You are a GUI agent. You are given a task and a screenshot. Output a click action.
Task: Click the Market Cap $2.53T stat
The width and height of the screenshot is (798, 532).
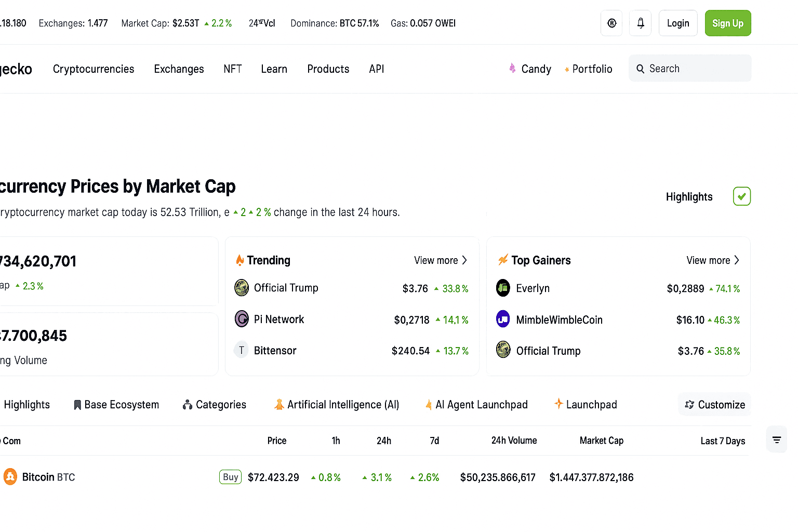tap(177, 23)
